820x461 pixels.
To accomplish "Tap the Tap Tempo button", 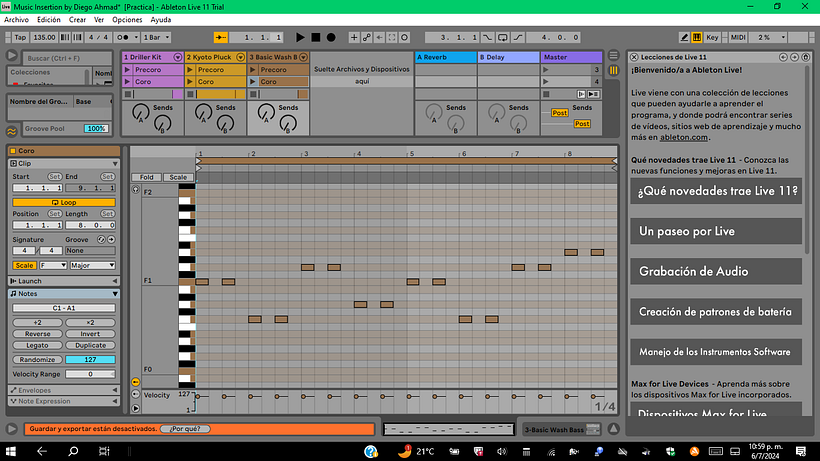I will pyautogui.click(x=20, y=38).
